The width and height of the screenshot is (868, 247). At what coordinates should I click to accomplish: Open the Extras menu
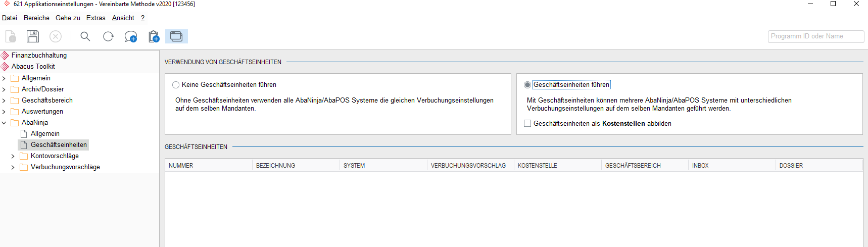click(x=95, y=18)
